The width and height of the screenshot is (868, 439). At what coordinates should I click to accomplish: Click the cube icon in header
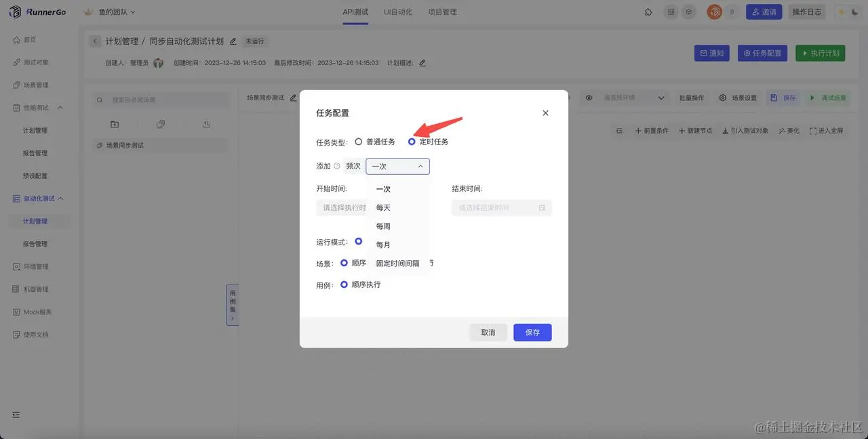click(689, 12)
